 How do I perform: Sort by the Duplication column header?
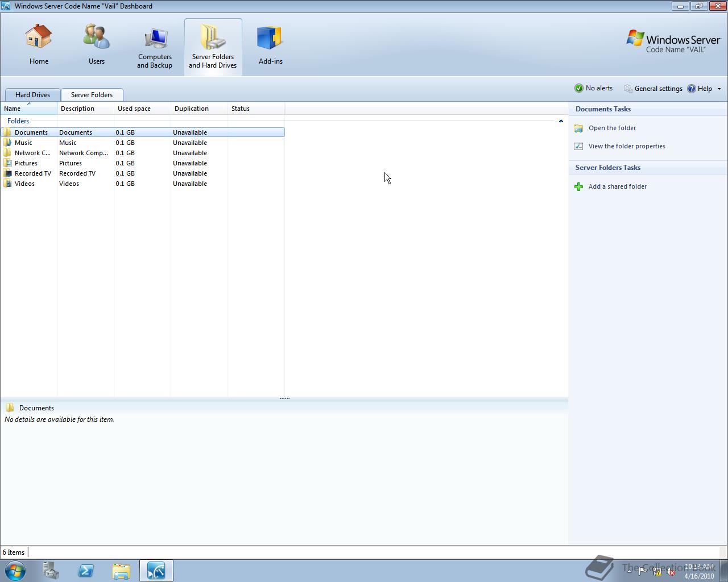tap(199, 109)
